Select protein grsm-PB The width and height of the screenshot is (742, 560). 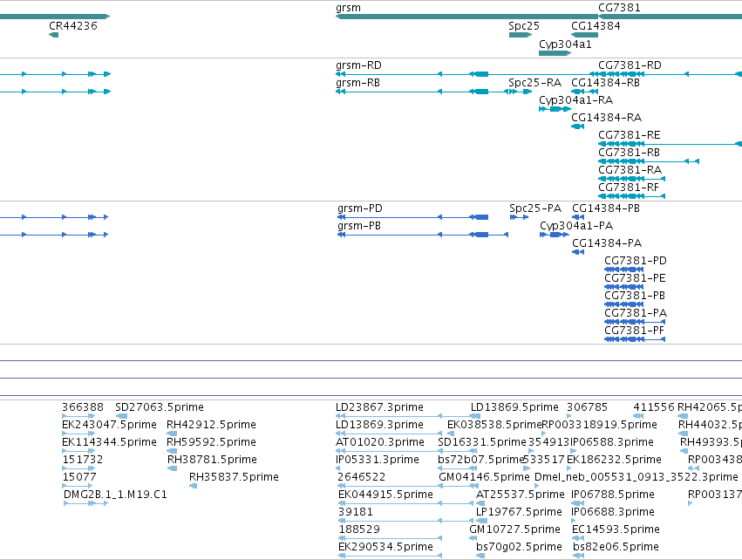(358, 226)
